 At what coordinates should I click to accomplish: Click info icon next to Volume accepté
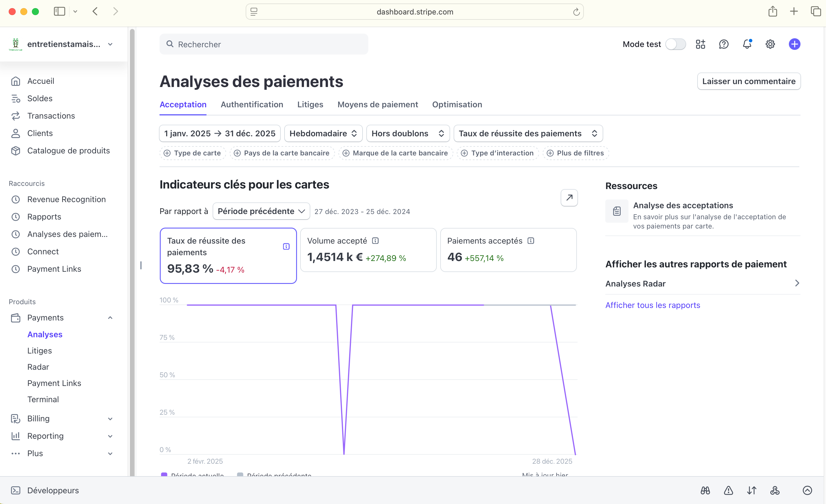click(376, 241)
